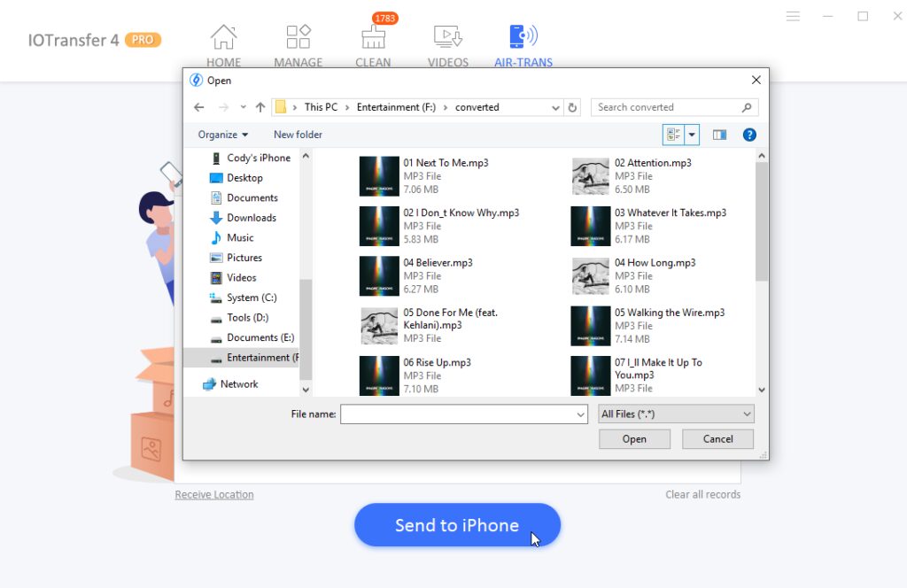Go back in the Open dialog
The width and height of the screenshot is (907, 588).
199,107
